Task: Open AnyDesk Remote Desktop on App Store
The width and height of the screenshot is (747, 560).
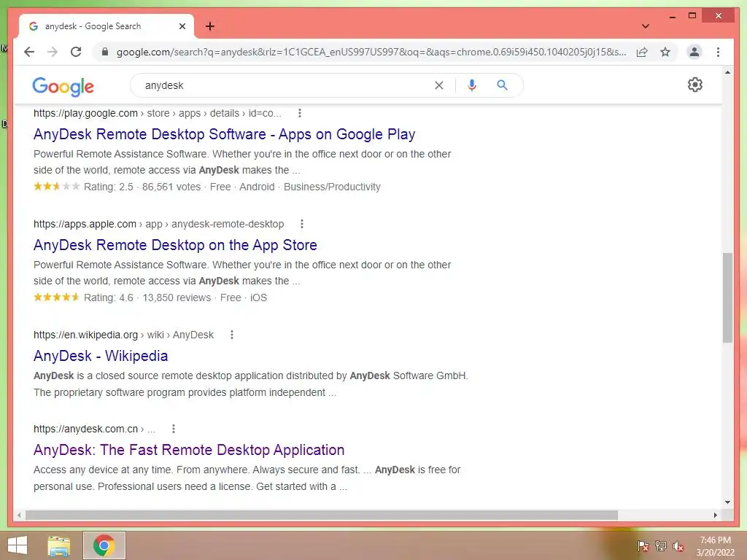Action: 175,245
